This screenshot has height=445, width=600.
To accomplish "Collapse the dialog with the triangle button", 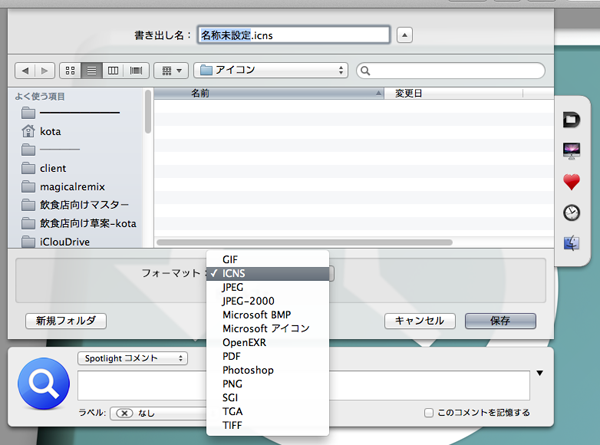I will [404, 35].
